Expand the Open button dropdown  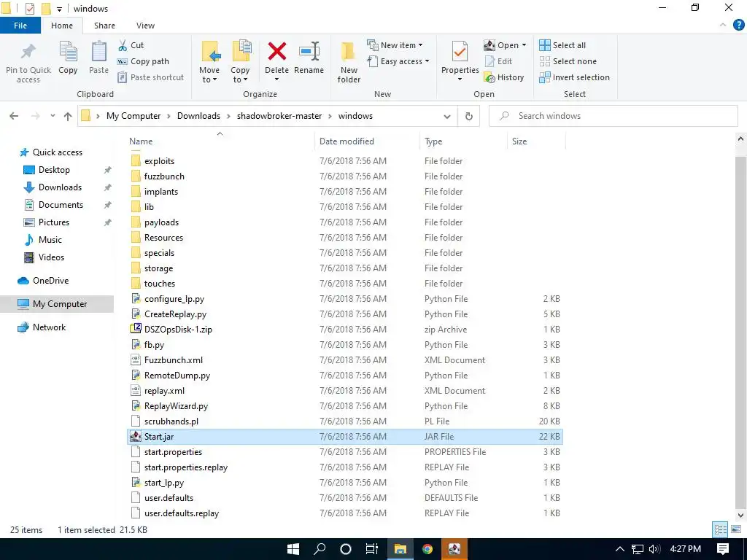tap(524, 45)
